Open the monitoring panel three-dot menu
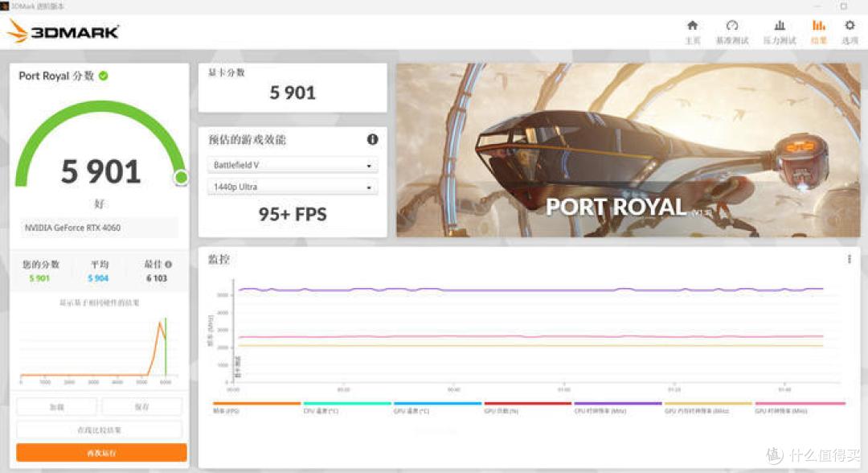The image size is (868, 473). point(850,259)
